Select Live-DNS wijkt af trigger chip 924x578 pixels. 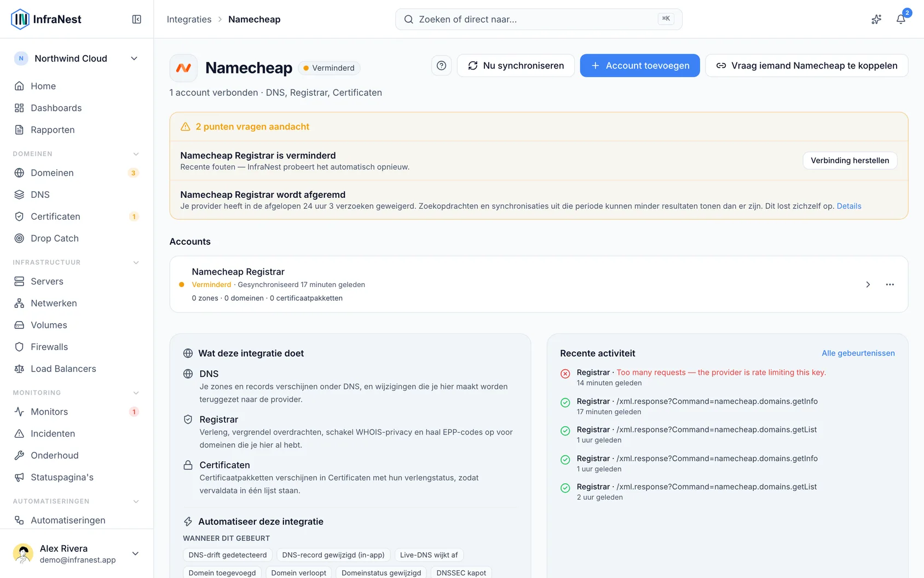click(429, 555)
